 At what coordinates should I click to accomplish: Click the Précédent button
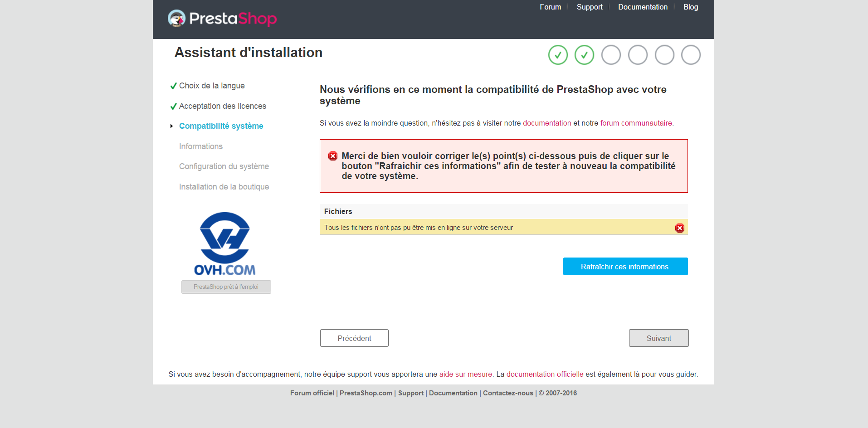pyautogui.click(x=354, y=338)
